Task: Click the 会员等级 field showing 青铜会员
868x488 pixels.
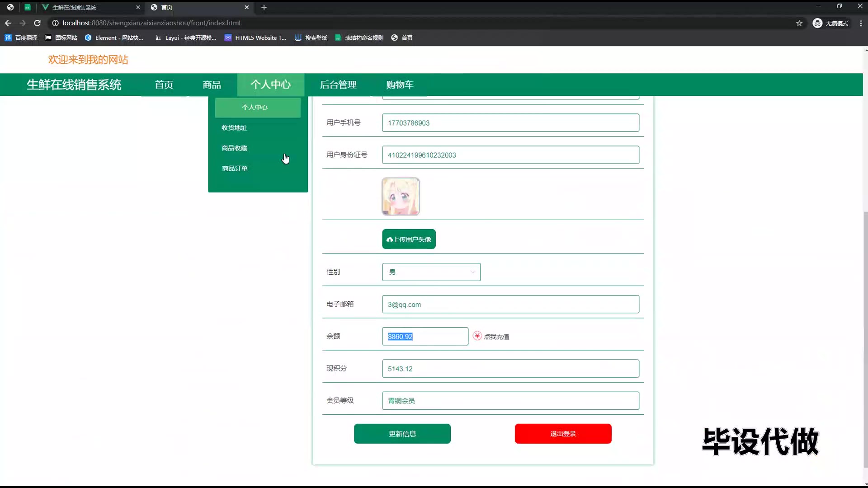Action: (x=510, y=401)
